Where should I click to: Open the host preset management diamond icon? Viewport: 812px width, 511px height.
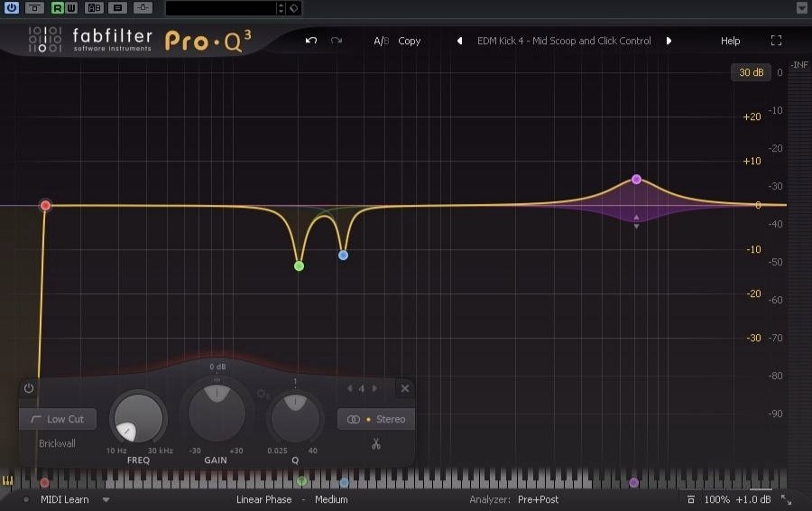pyautogui.click(x=293, y=8)
